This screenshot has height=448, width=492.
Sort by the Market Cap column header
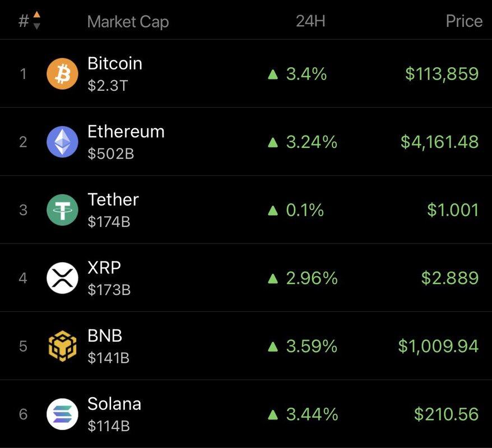[x=128, y=22]
